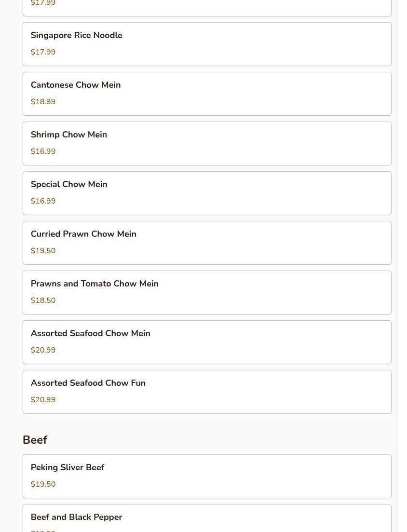
Task: Click the $18.99 price under Cantonese Chow Mein
Action: tap(43, 102)
